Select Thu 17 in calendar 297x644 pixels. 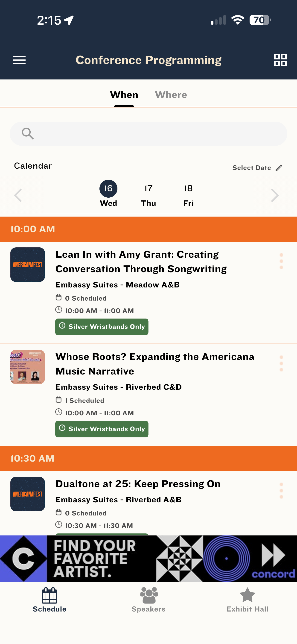coord(148,194)
